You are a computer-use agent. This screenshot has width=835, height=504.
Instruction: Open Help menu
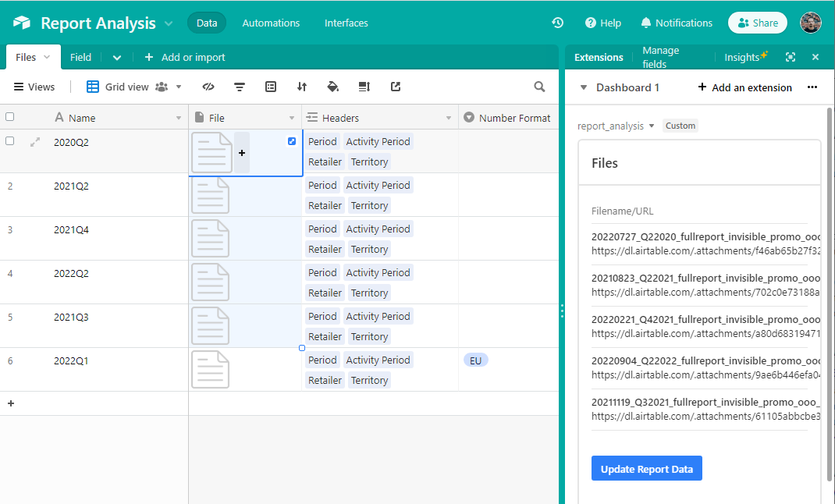click(602, 23)
